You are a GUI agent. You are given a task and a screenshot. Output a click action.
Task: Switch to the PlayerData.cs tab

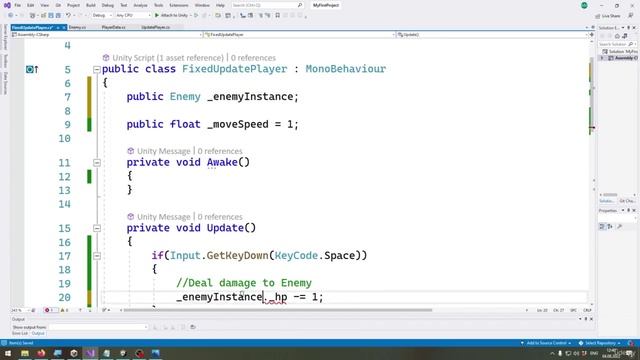(113, 27)
